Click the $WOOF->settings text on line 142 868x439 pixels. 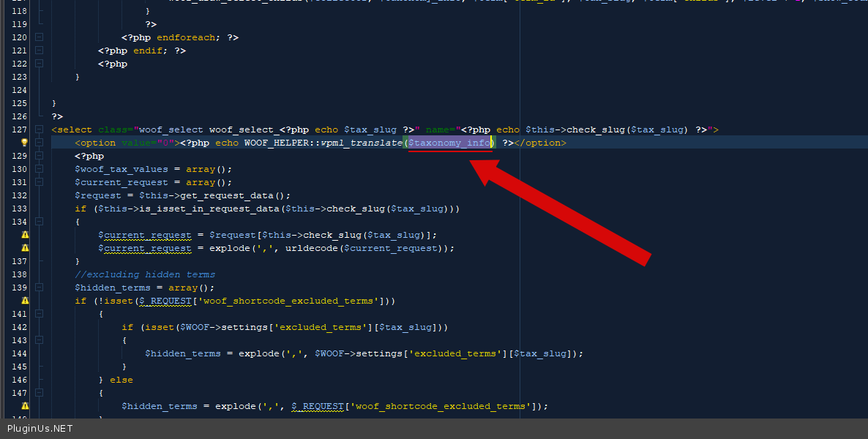point(224,327)
